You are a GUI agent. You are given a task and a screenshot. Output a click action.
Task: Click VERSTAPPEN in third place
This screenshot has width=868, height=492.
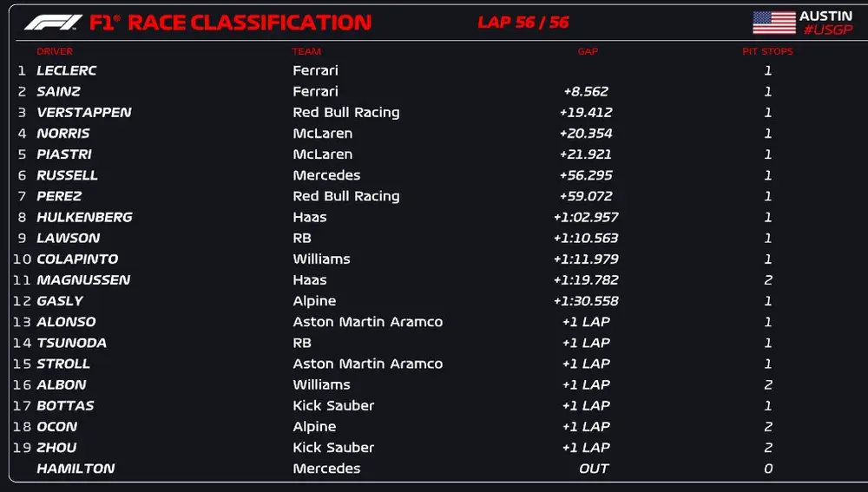point(84,112)
